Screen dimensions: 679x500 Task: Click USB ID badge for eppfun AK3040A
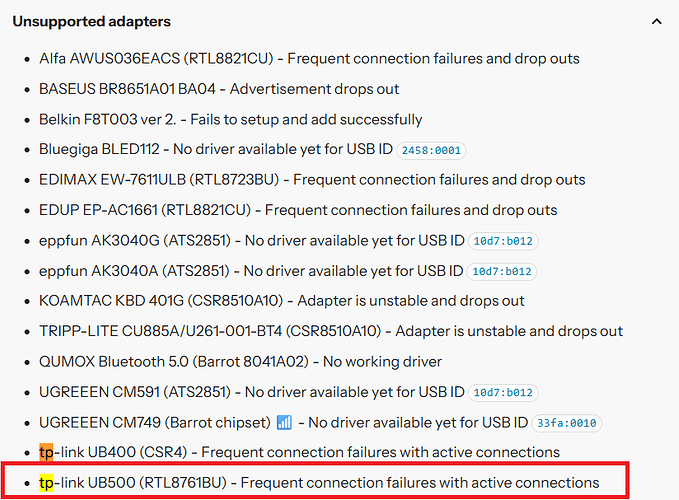pyautogui.click(x=501, y=271)
